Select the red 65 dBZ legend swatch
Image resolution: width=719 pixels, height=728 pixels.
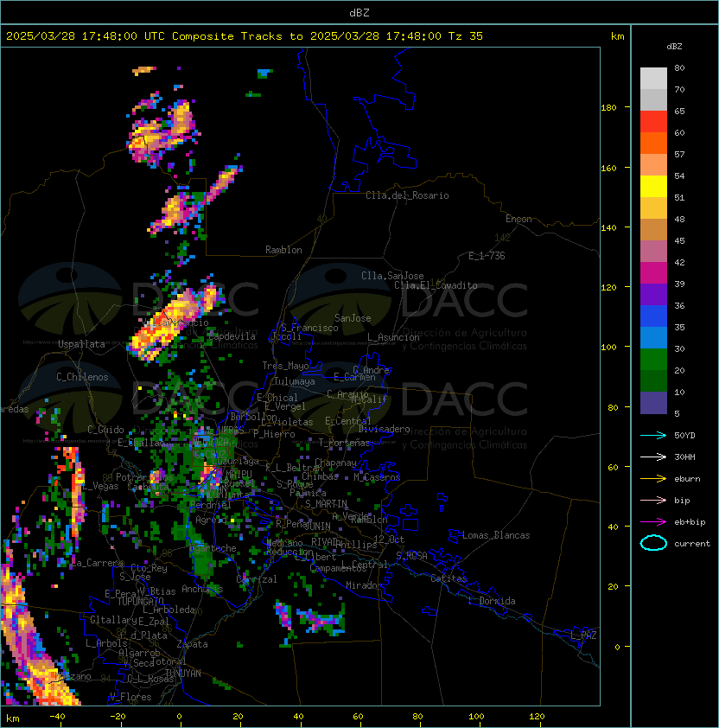(653, 122)
